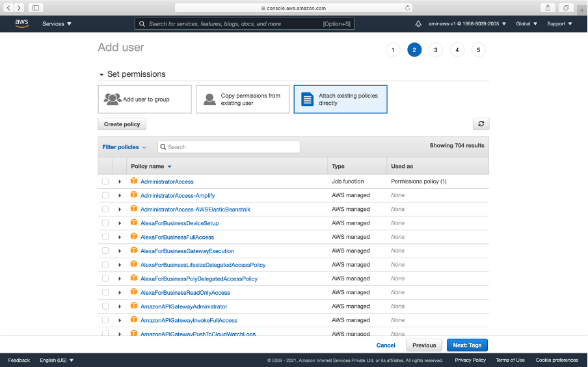Open the Services dropdown menu

click(57, 23)
